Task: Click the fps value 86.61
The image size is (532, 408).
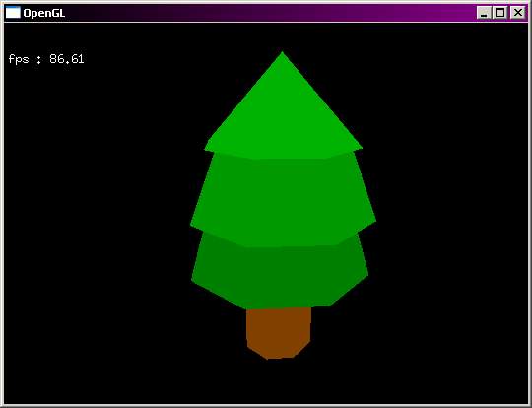Action: pos(67,59)
